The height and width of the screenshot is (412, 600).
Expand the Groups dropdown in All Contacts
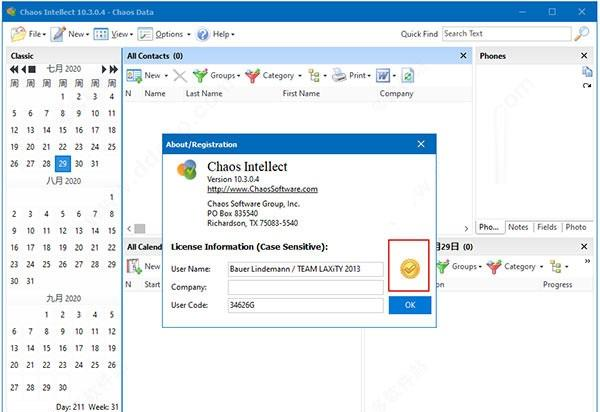(x=238, y=76)
